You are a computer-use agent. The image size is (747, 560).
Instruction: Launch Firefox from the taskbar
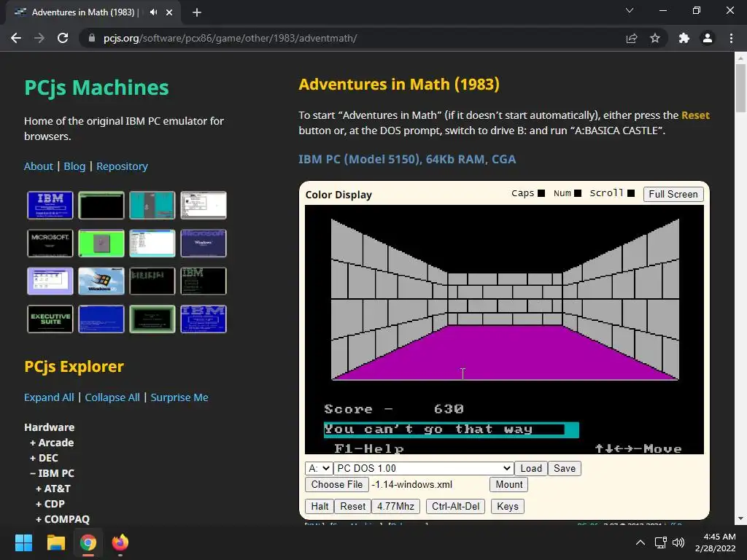tap(120, 542)
